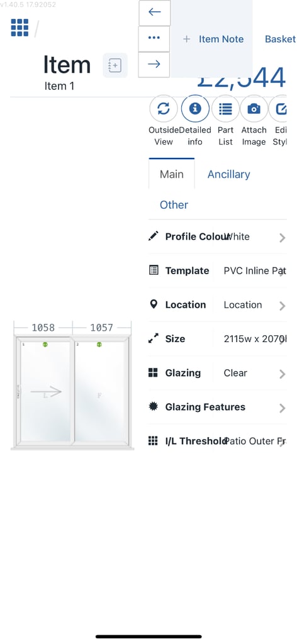297x644 pixels.
Task: Show the Part List
Action: [x=225, y=109]
